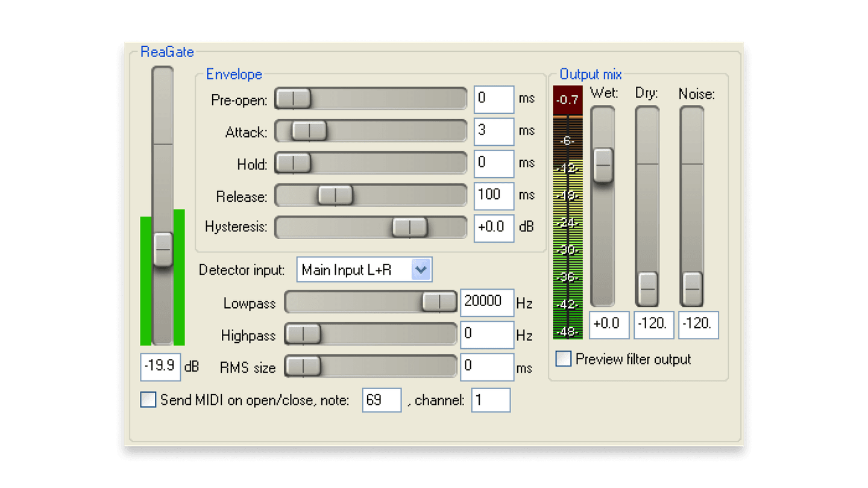Click the Release slider handle

point(335,195)
